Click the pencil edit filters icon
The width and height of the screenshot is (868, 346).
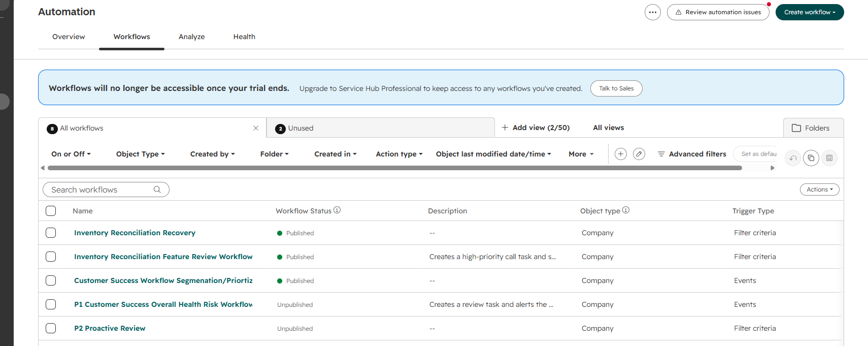(640, 154)
